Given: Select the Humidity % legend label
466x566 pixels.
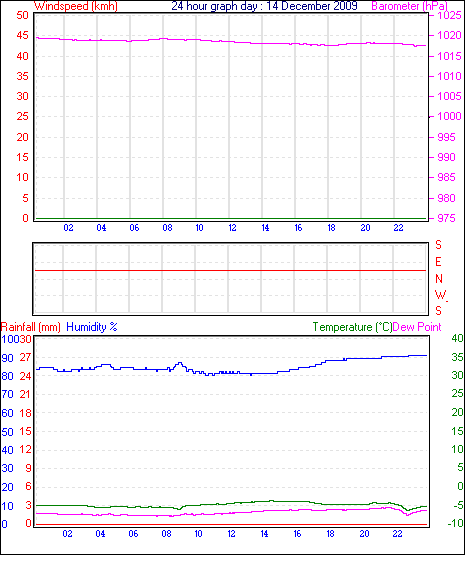Looking at the screenshot, I should click(x=92, y=327).
